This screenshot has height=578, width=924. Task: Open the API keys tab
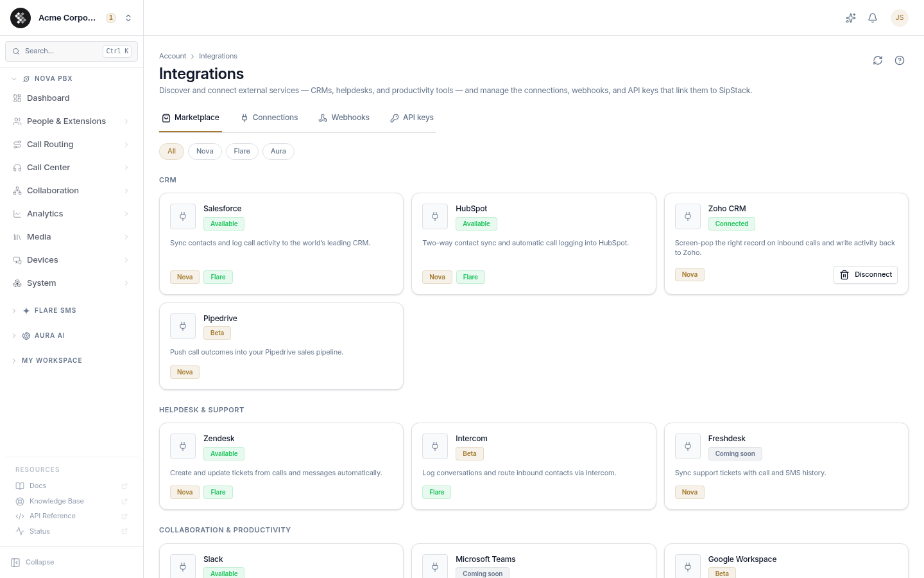(x=412, y=118)
